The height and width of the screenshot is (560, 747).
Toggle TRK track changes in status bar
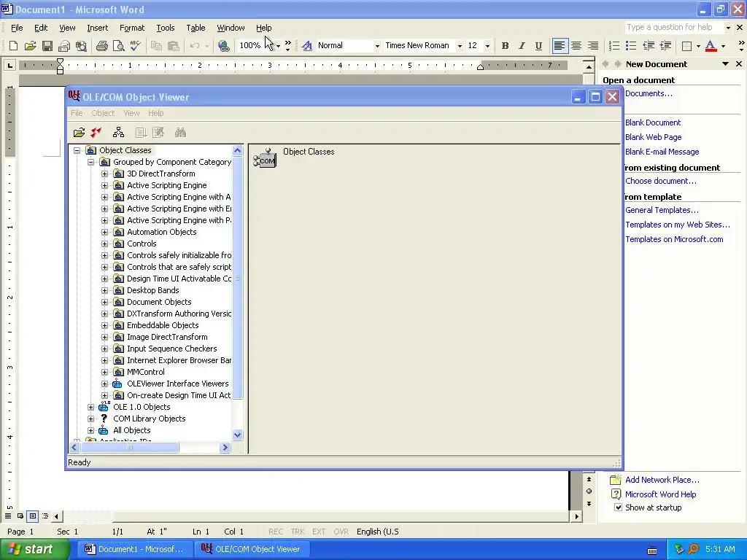point(298,532)
